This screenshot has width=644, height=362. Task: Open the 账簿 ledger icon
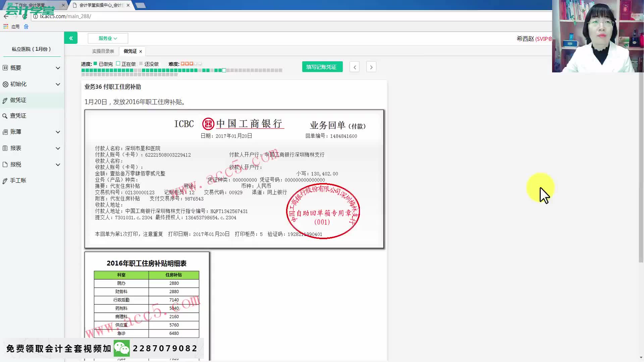[5, 132]
